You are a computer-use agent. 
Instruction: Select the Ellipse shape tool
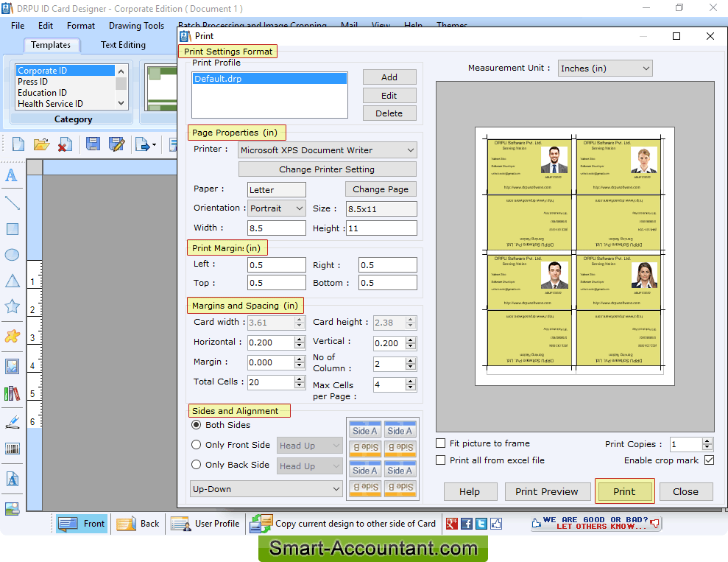coord(12,255)
